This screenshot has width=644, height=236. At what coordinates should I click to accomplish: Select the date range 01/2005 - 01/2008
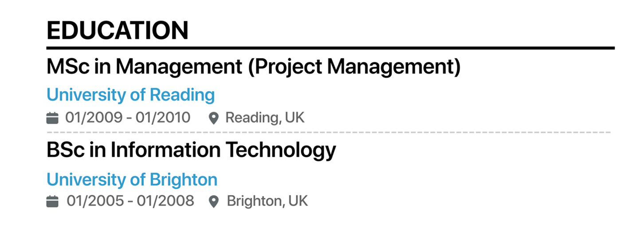click(130, 201)
